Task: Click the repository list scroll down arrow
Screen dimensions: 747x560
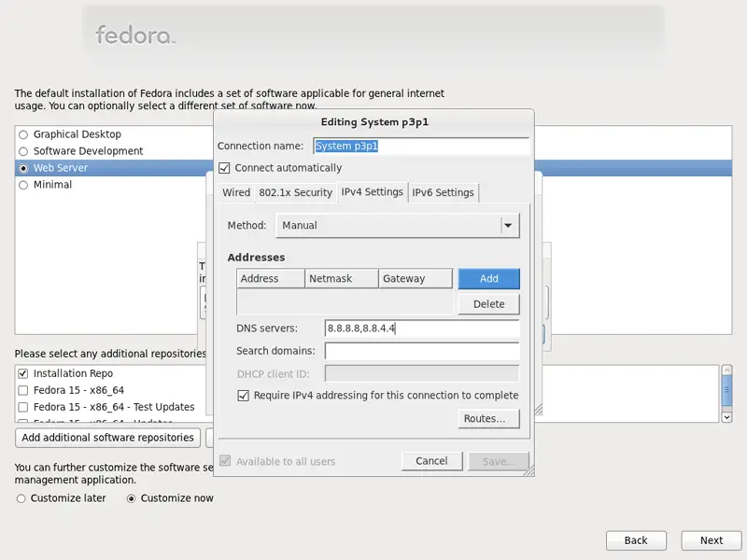Action: [x=726, y=417]
